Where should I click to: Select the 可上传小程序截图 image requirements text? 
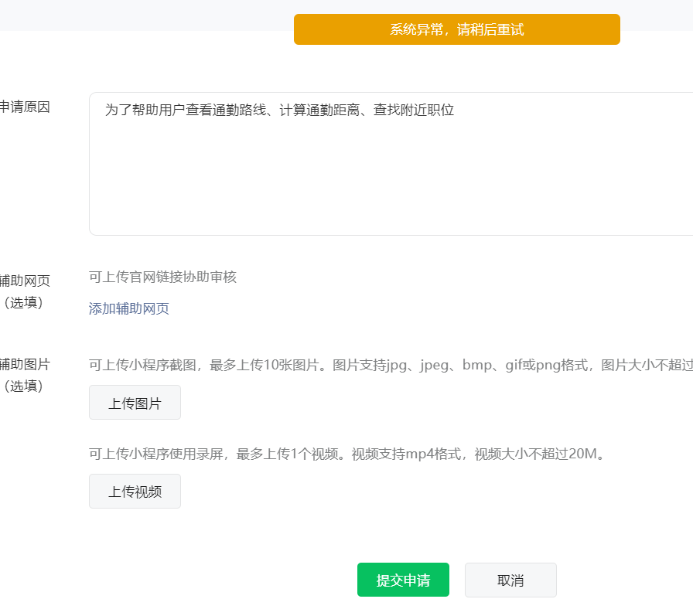391,365
